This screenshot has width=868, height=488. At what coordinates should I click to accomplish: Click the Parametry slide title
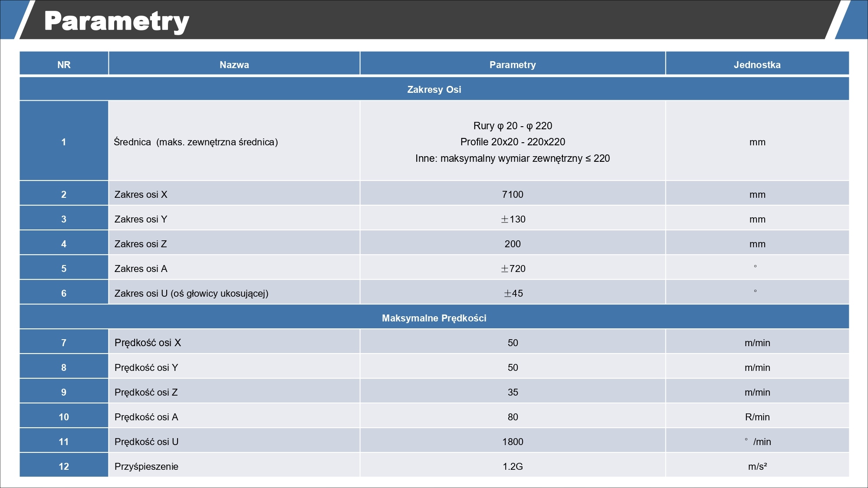coord(116,21)
